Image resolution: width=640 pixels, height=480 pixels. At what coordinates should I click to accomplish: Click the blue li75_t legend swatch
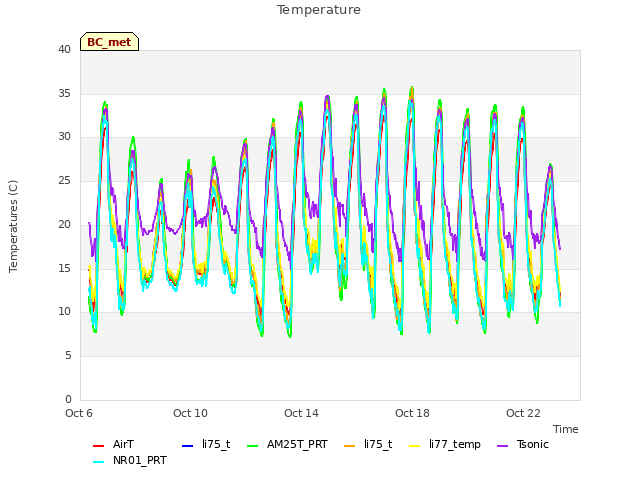click(187, 445)
